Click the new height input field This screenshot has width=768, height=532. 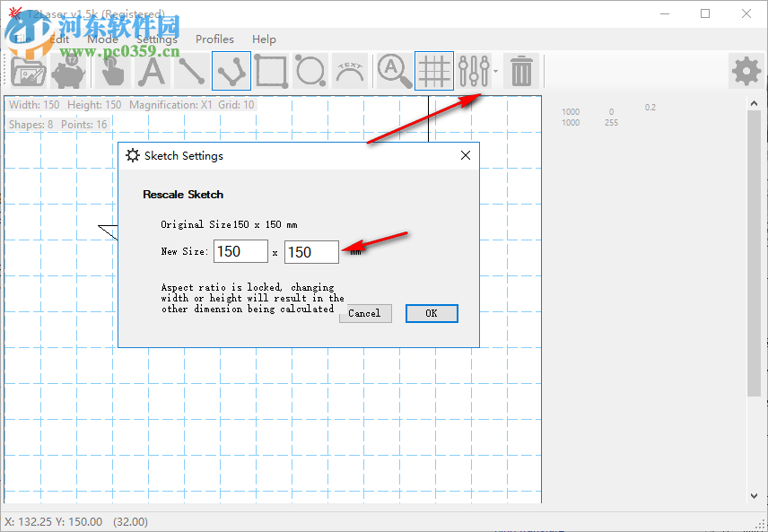click(311, 252)
